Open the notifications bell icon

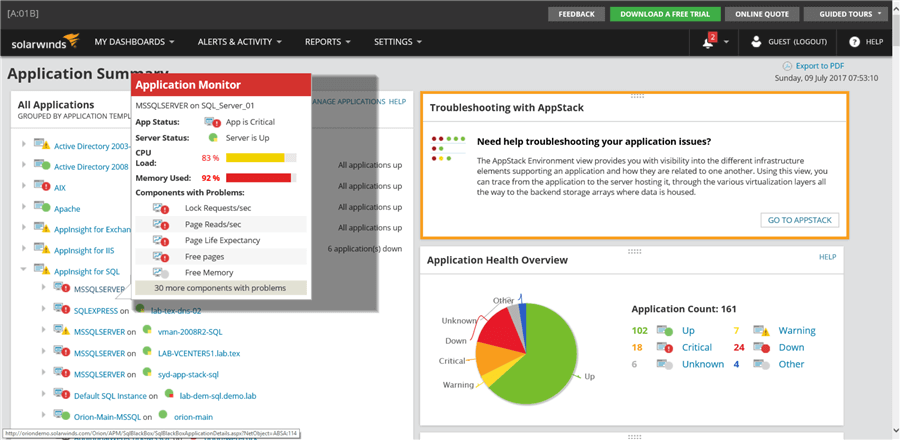[709, 41]
